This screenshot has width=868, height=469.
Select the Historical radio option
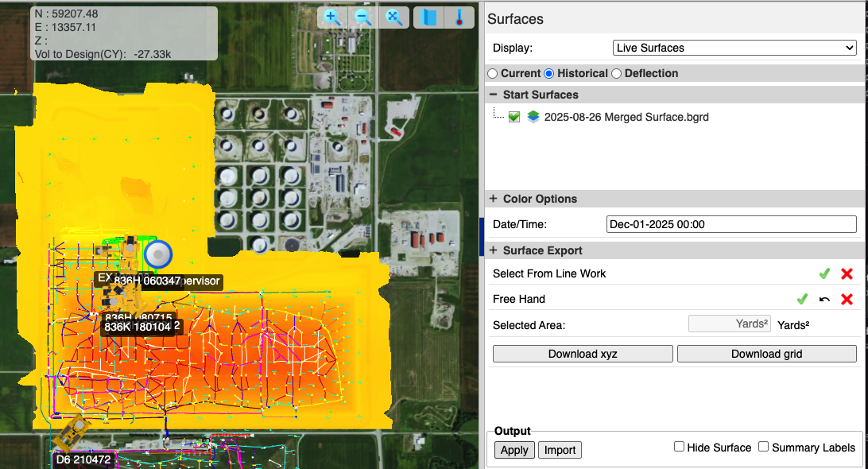tap(549, 74)
